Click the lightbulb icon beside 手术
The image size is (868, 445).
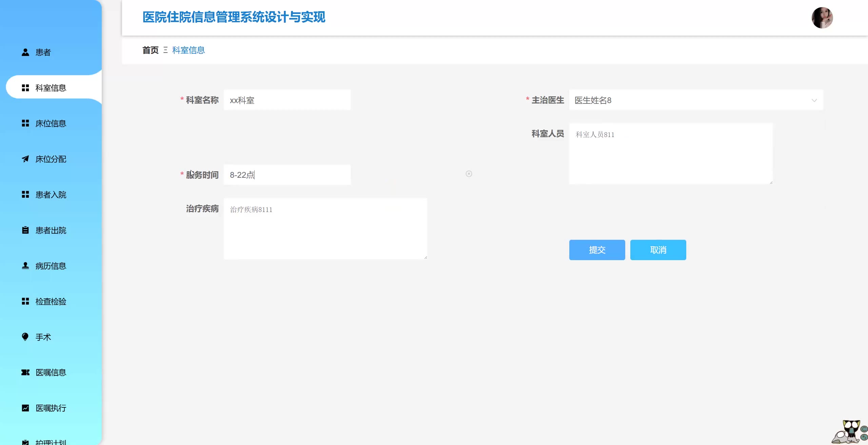click(25, 337)
